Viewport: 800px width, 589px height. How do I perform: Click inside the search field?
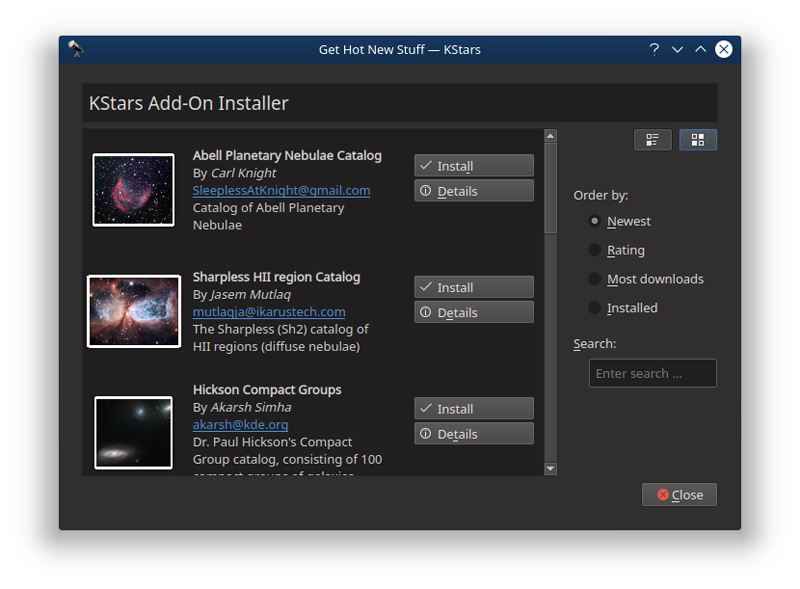click(652, 373)
